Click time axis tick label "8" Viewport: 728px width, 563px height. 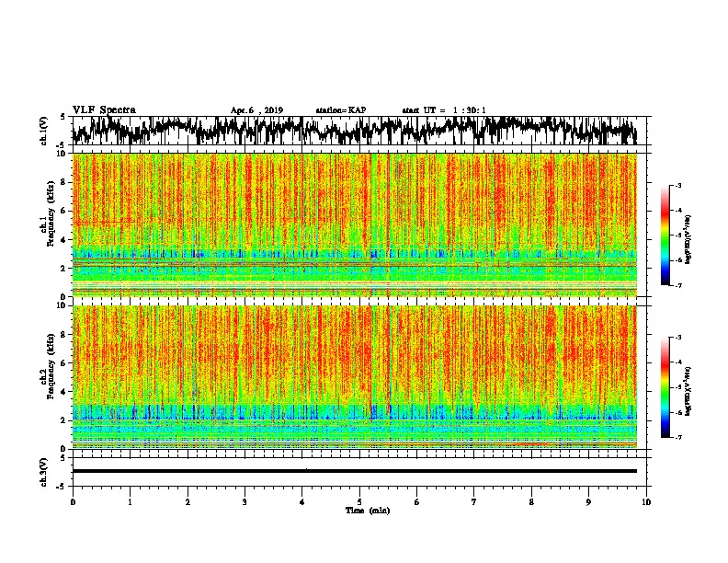tap(531, 502)
